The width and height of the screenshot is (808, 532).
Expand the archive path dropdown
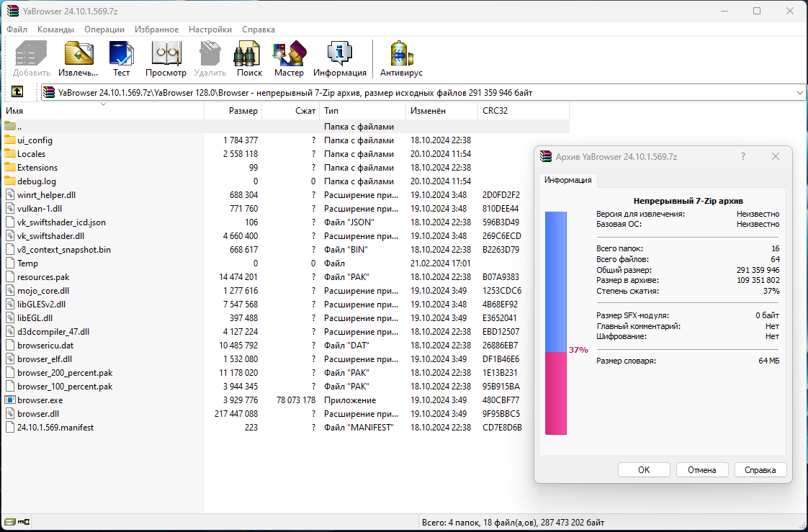click(x=799, y=92)
